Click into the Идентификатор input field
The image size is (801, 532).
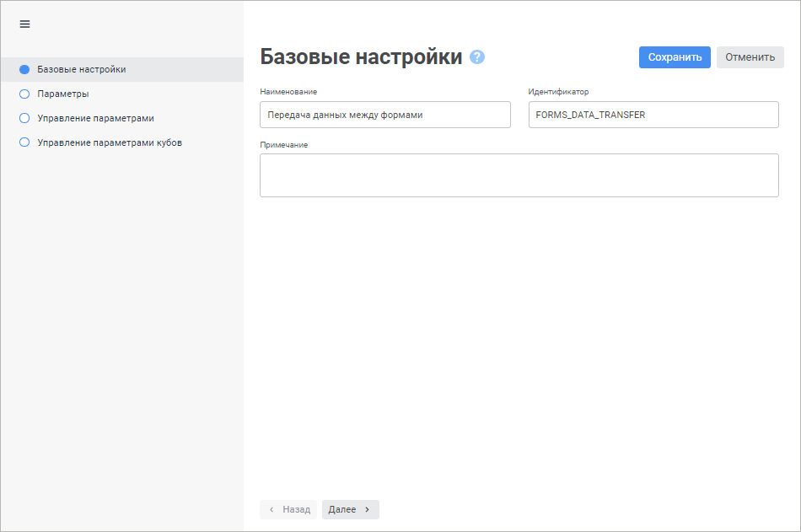(x=653, y=115)
